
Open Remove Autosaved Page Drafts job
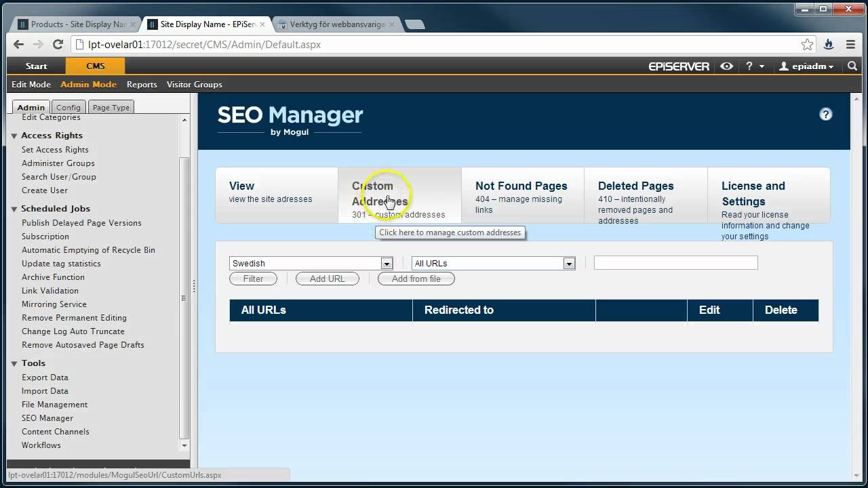click(x=83, y=345)
